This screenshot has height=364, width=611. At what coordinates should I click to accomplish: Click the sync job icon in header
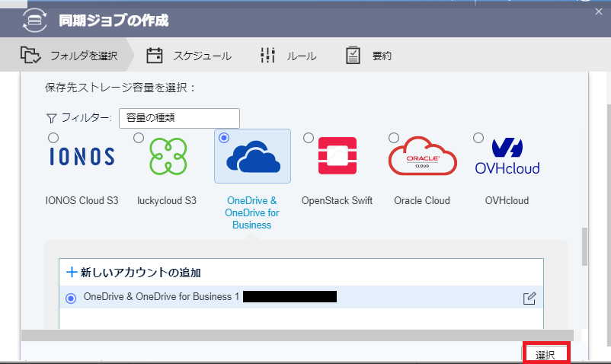tap(35, 21)
